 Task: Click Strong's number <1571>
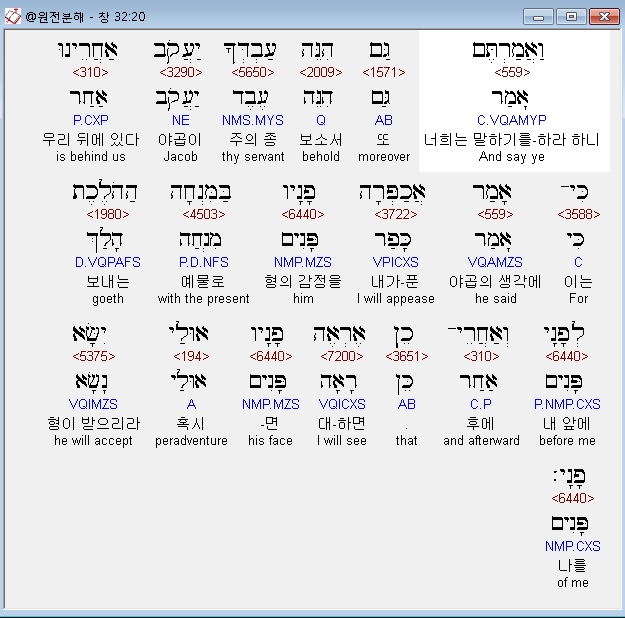[x=384, y=72]
